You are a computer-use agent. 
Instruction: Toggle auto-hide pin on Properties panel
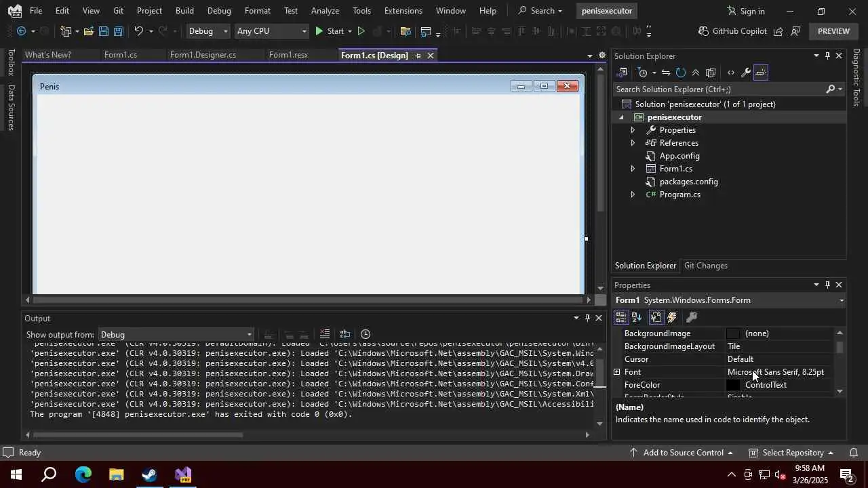pos(827,285)
